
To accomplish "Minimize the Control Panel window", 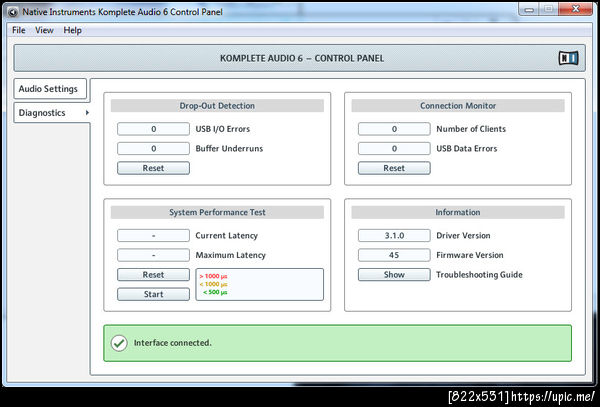I will point(529,9).
